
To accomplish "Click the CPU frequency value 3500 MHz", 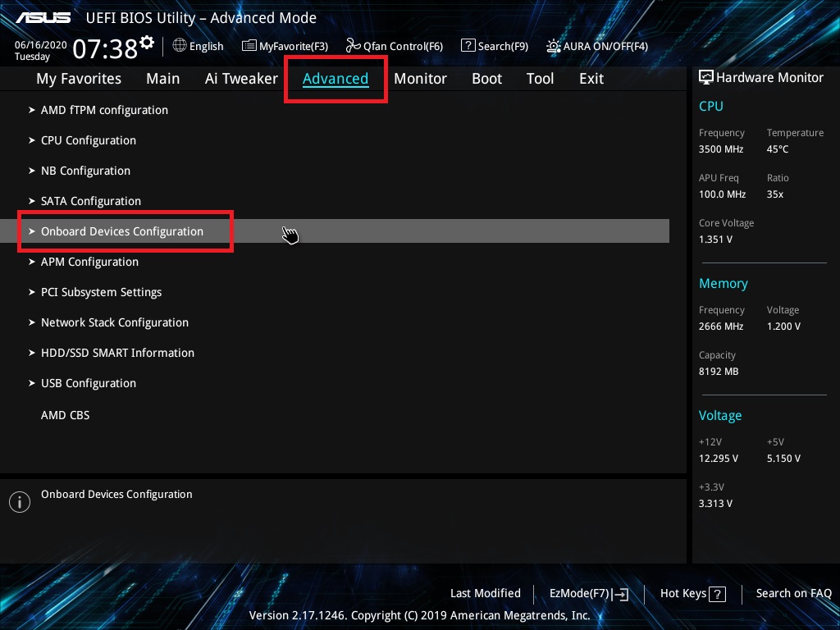I will (720, 149).
